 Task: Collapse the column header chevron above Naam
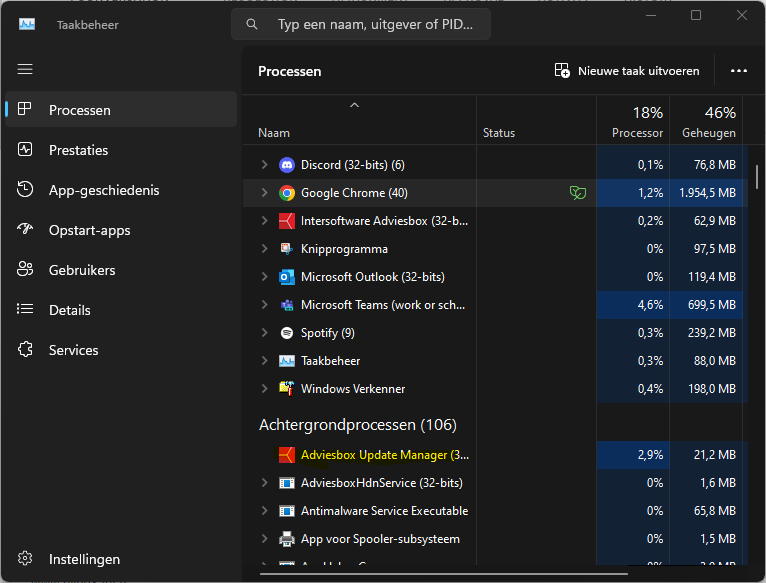[x=354, y=105]
